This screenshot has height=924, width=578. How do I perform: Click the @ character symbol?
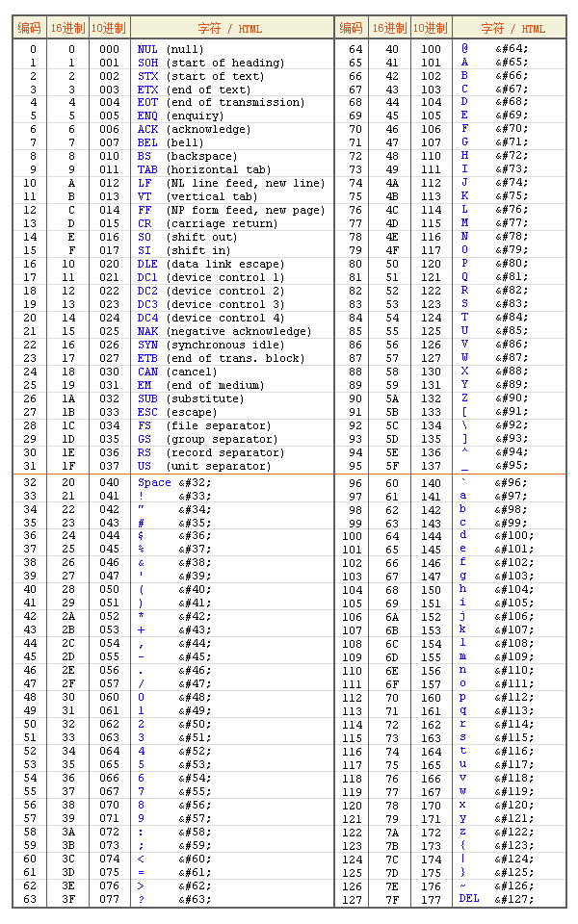coord(464,48)
